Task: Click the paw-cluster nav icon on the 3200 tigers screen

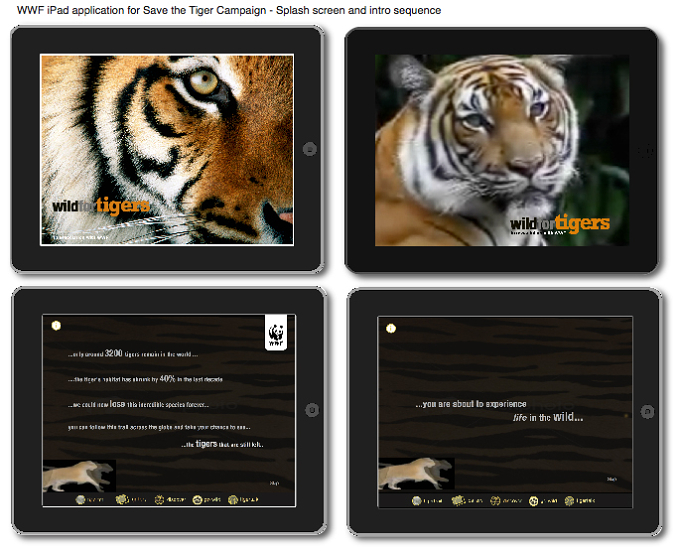Action: 121,499
